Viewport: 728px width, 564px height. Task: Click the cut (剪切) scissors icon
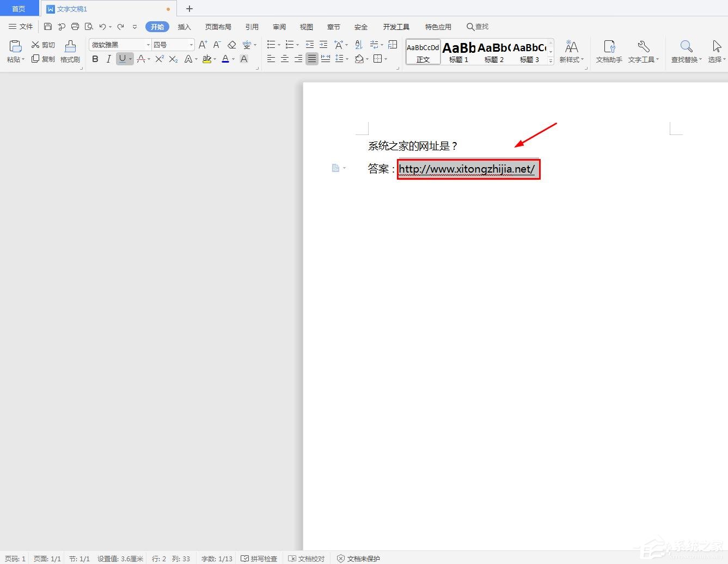click(x=36, y=45)
